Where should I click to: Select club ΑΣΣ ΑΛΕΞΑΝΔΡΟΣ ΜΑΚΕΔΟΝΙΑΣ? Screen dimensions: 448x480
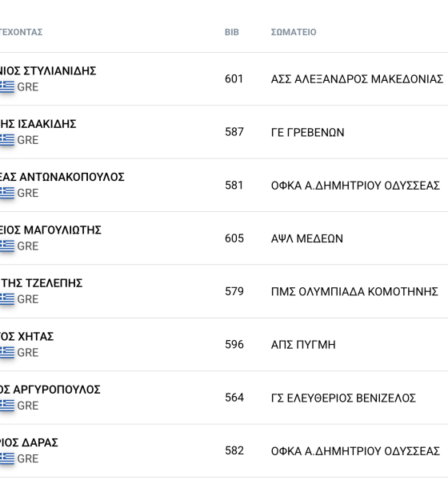point(357,79)
